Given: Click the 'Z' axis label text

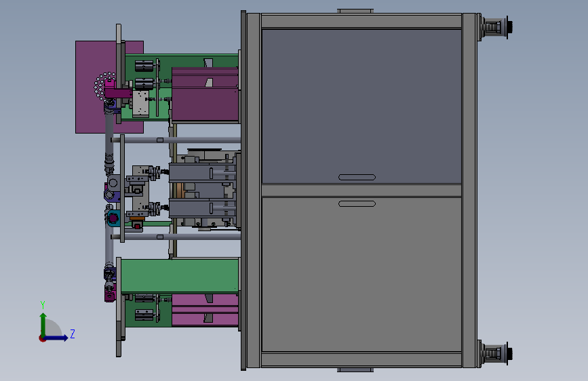Looking at the screenshot, I should click(73, 334).
